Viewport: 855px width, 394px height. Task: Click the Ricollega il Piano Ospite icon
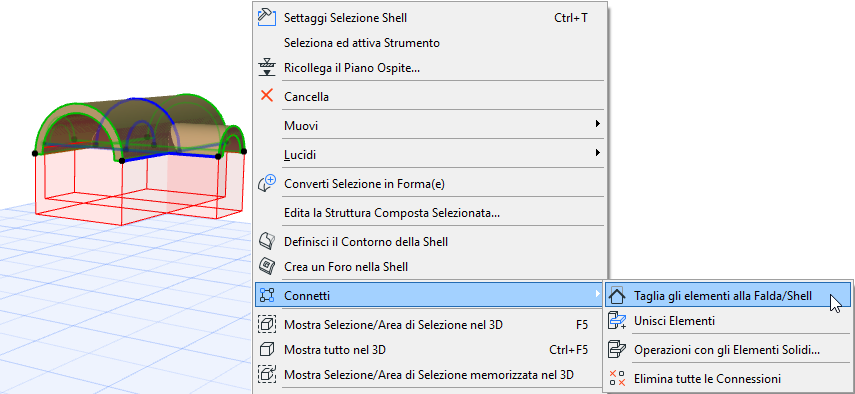267,68
